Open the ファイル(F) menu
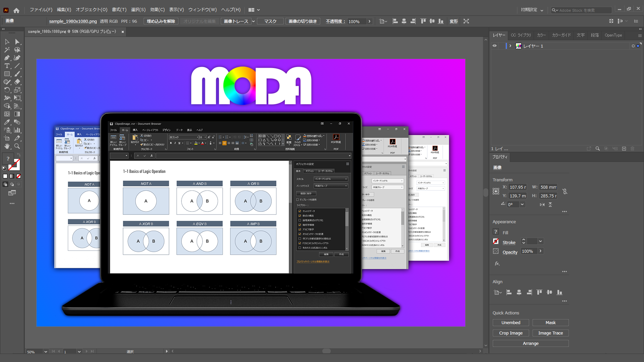The height and width of the screenshot is (362, 644). point(41,10)
